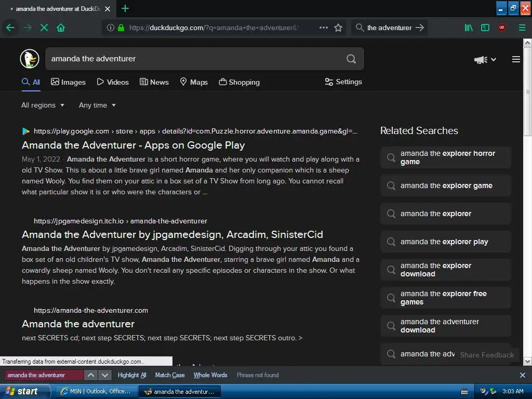Click the page scrollbar up arrow
The width and height of the screenshot is (532, 399).
coord(527,43)
